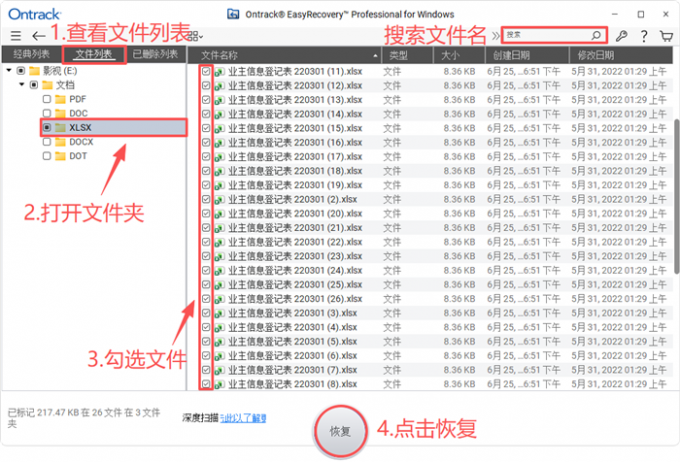This screenshot has width=680, height=462.
Task: Maximize the EasyRecovery window
Action: pos(641,14)
